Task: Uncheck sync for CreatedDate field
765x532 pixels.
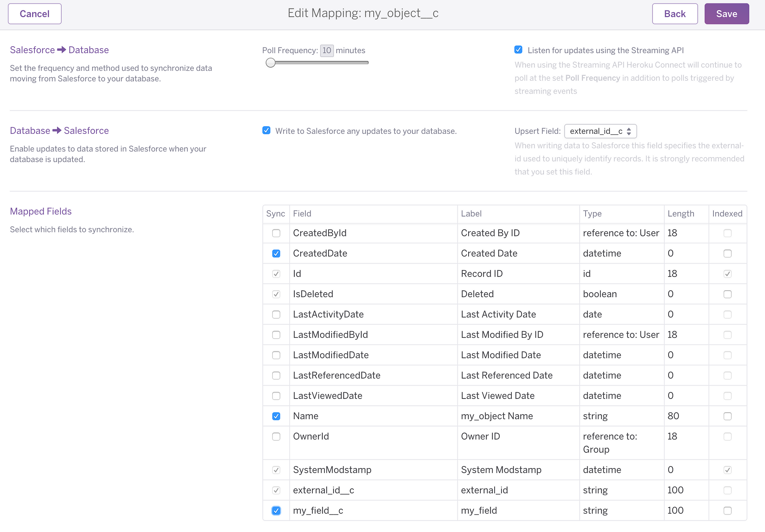Action: pyautogui.click(x=276, y=254)
